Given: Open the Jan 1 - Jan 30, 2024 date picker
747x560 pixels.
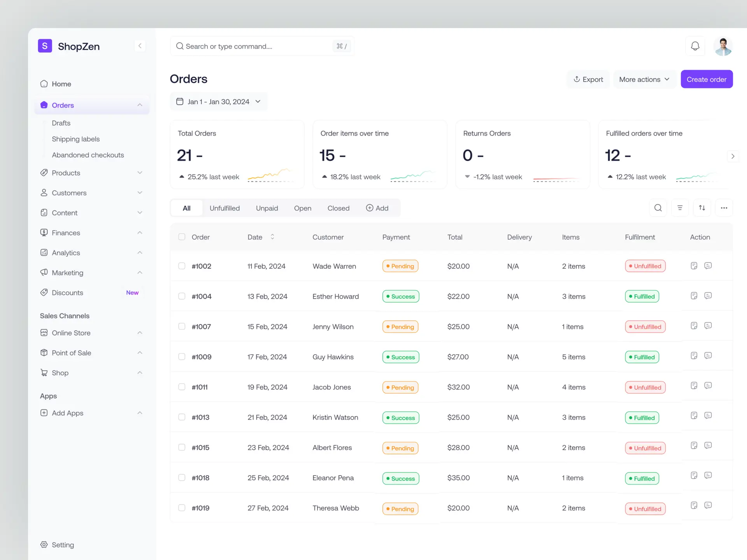Looking at the screenshot, I should 218,101.
